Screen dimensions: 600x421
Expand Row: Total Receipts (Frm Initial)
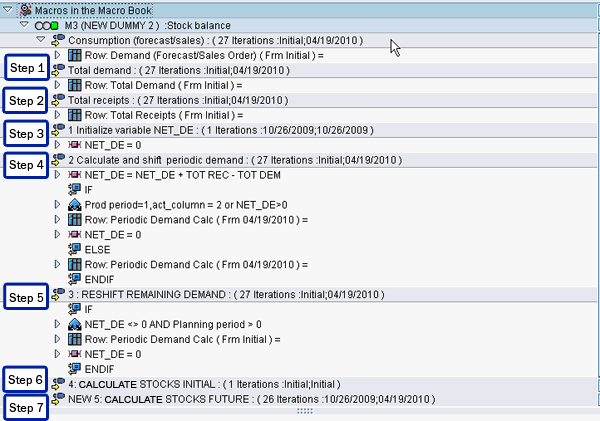pyautogui.click(x=57, y=115)
